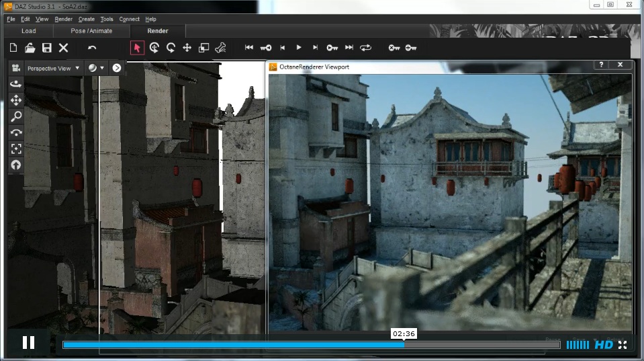Create a new scene file

tap(13, 48)
